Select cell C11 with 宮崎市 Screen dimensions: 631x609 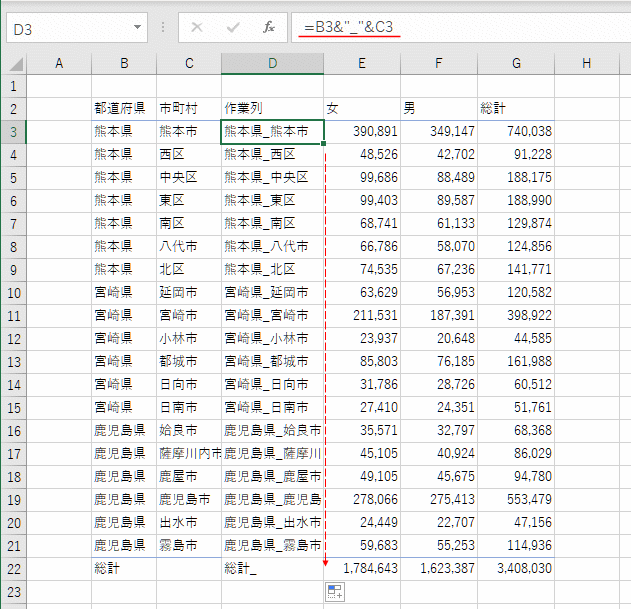[x=189, y=316]
